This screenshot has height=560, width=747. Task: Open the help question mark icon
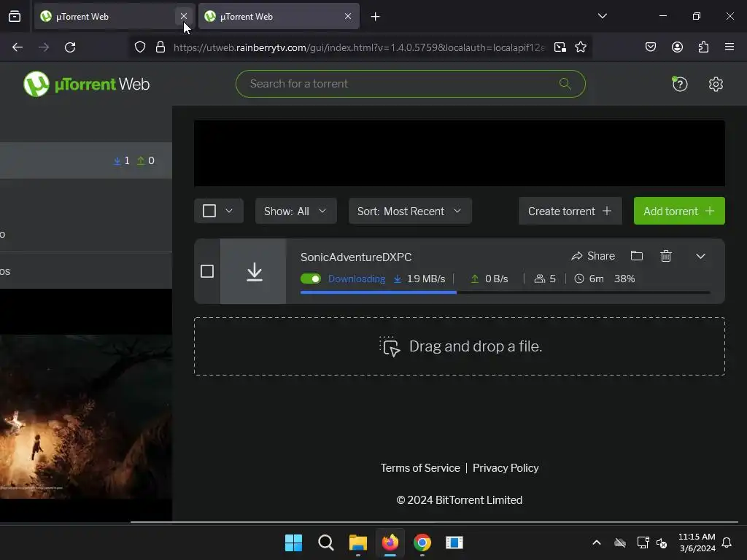[x=680, y=85]
